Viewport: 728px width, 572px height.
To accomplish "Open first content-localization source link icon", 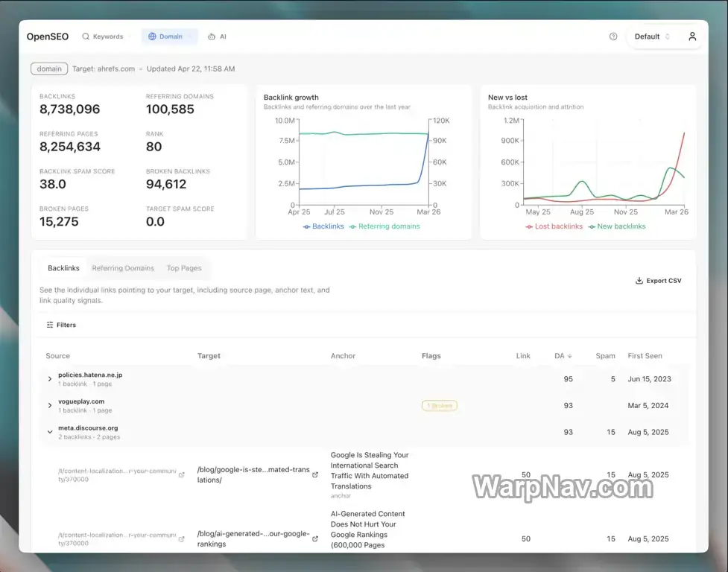I will pyautogui.click(x=182, y=474).
